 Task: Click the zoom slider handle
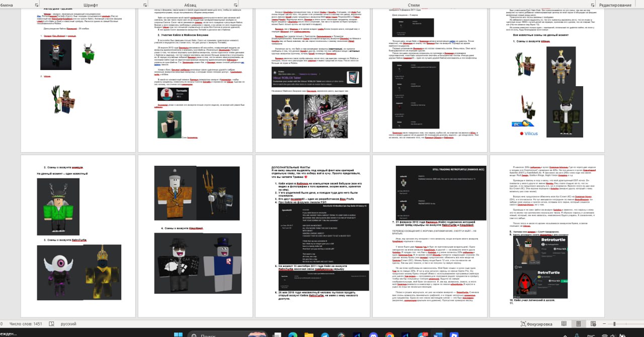tap(614, 323)
